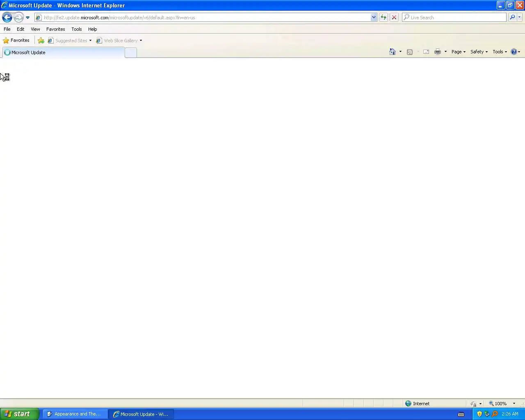
Task: Go back with the Back arrow button
Action: click(x=7, y=17)
